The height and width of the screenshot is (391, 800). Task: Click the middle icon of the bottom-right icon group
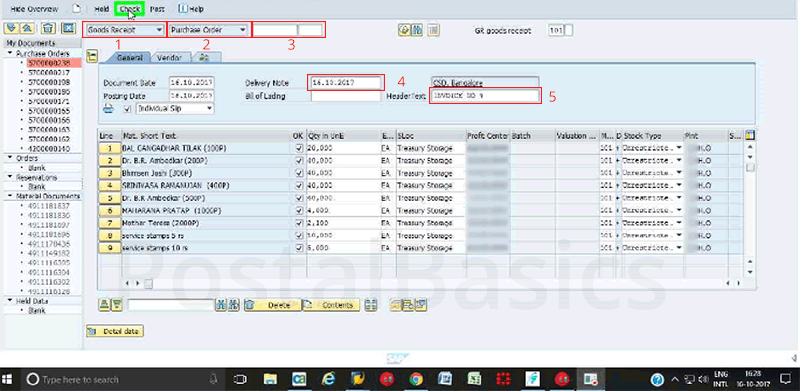pyautogui.click(x=408, y=305)
